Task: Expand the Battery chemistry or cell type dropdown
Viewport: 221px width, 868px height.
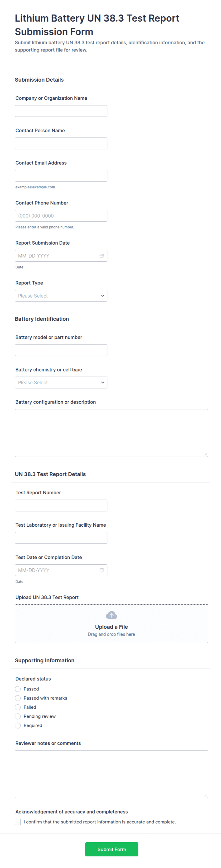Action: click(61, 382)
